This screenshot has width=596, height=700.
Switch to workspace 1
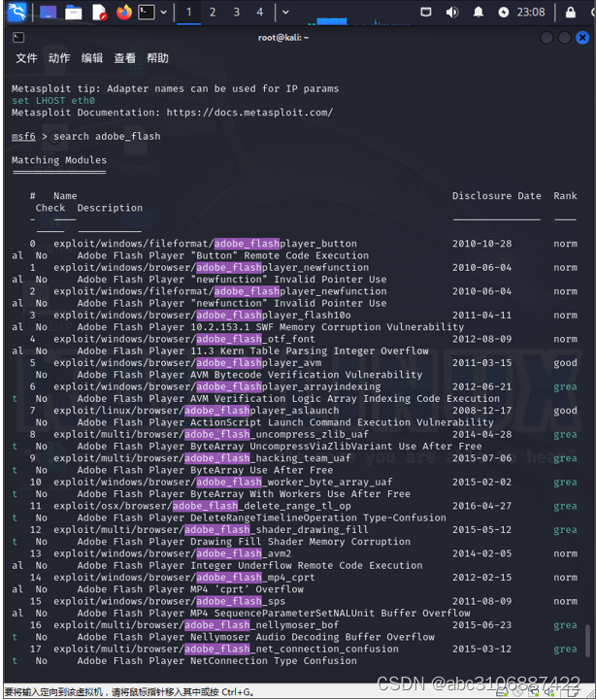pos(189,12)
